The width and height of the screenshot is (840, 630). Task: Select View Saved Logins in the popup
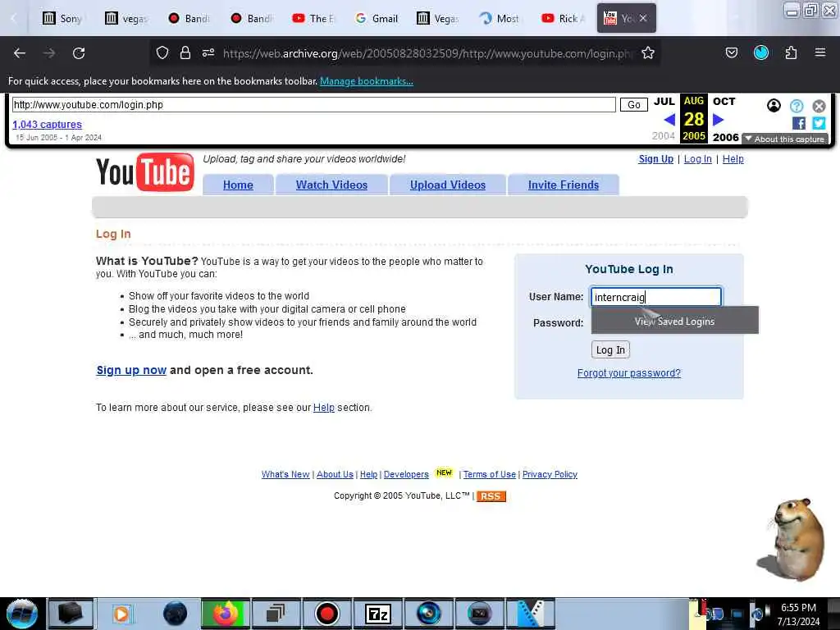point(675,321)
